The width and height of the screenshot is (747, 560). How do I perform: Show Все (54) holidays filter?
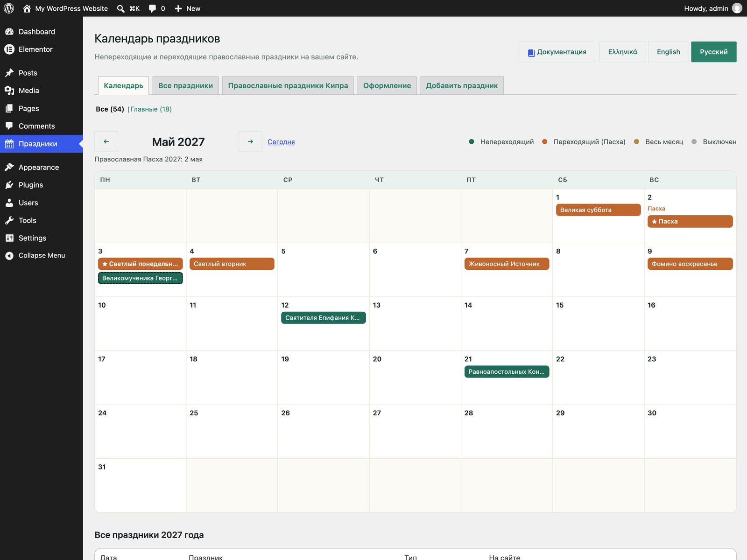tap(110, 109)
